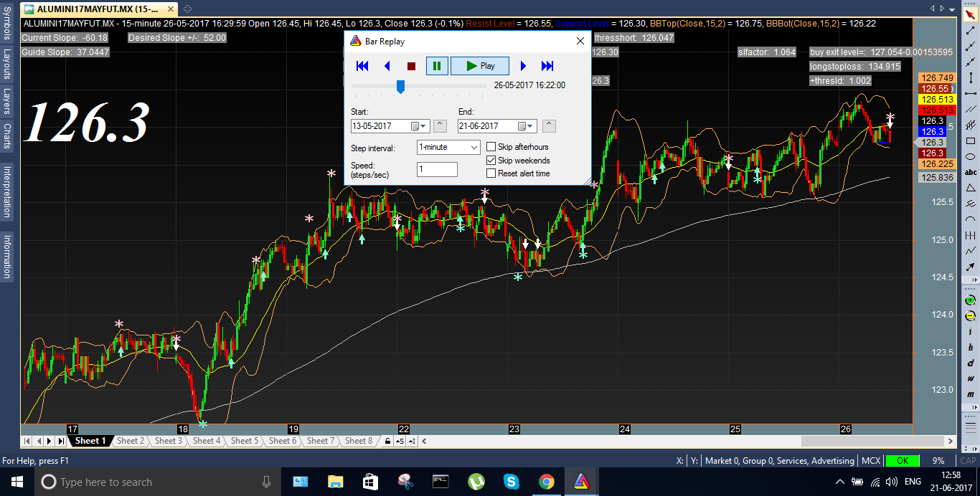The image size is (980, 496).
Task: Select the abc text tool
Action: pos(971,172)
